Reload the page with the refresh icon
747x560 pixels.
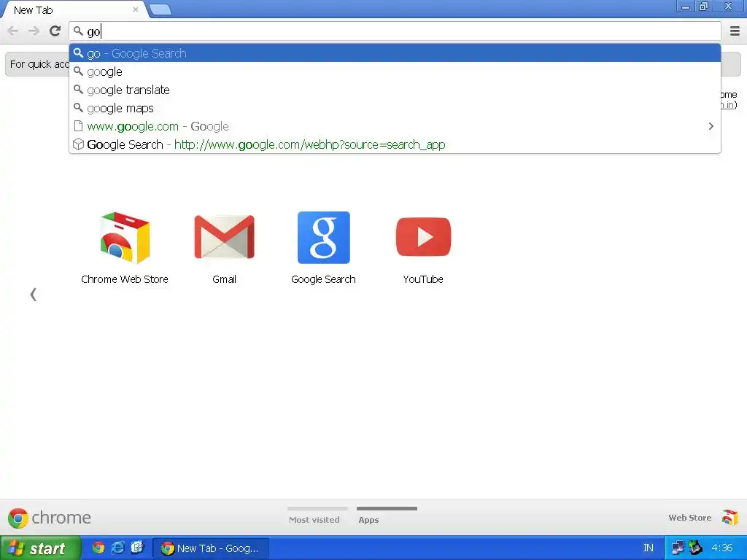(55, 31)
